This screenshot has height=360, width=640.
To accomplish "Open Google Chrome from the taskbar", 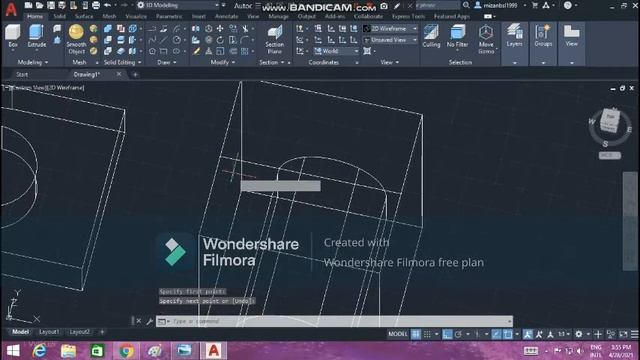I will pos(126,351).
